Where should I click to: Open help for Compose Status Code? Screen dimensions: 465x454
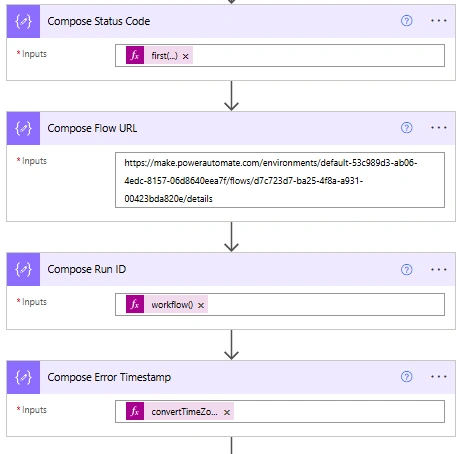click(x=406, y=21)
